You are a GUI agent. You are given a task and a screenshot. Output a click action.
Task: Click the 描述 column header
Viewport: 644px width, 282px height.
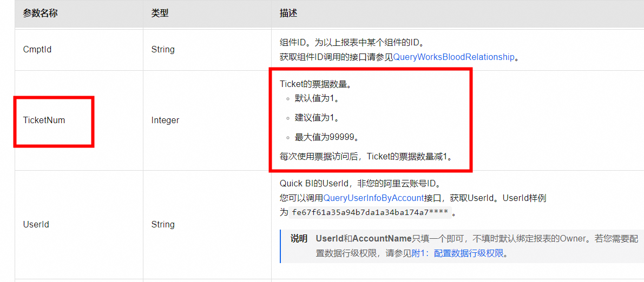pyautogui.click(x=288, y=13)
